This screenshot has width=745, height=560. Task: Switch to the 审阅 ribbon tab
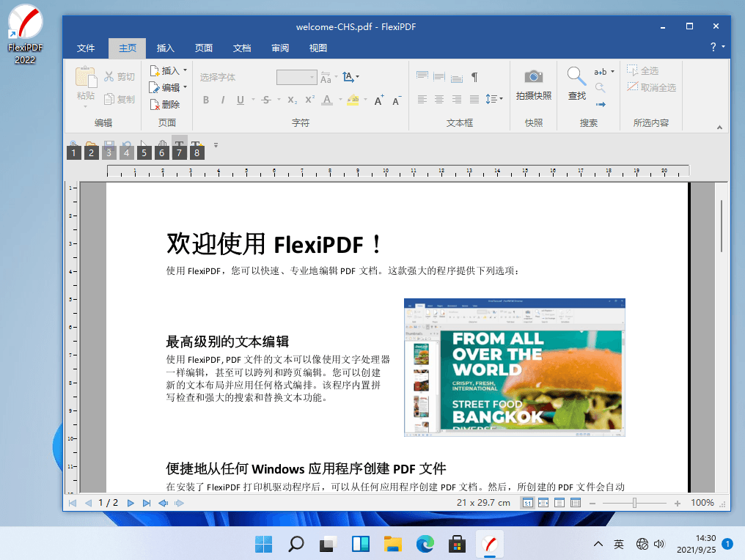pyautogui.click(x=280, y=48)
